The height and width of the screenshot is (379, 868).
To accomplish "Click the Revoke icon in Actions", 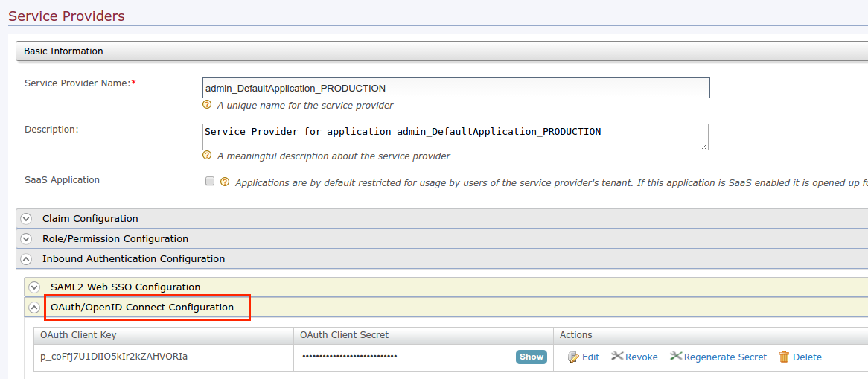I will point(617,357).
